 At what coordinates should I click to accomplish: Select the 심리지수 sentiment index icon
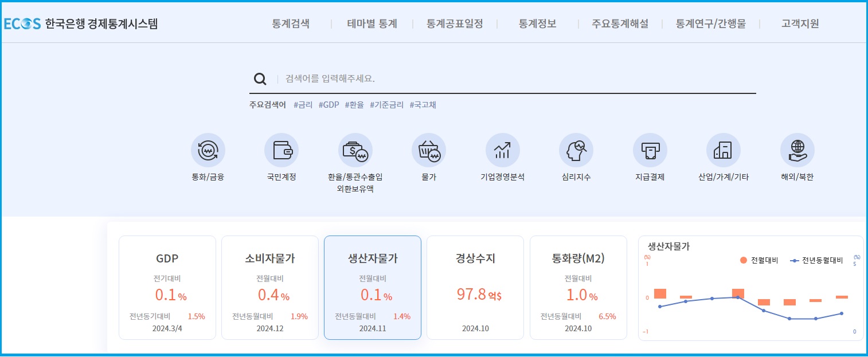576,150
